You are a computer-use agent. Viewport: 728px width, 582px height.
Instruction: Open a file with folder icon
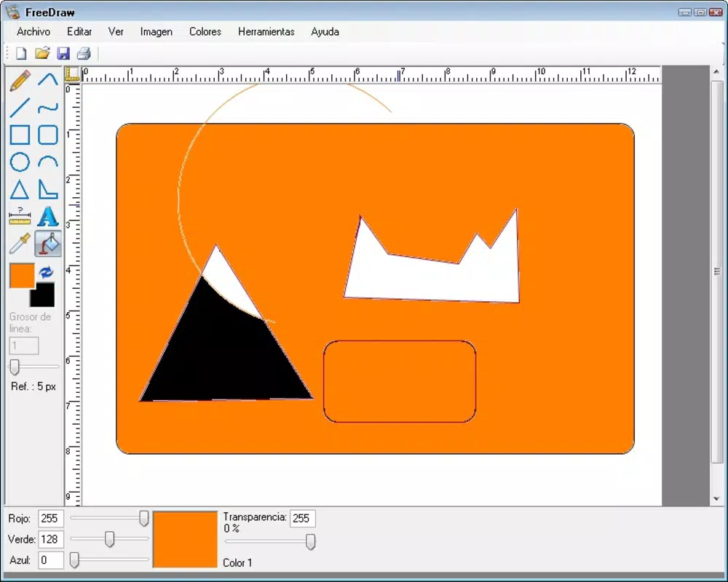[x=42, y=53]
